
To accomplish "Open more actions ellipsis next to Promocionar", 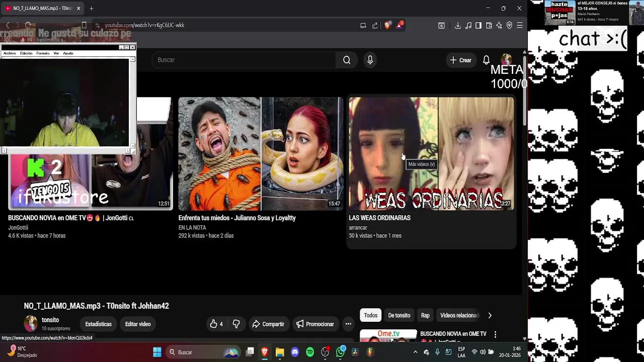I will pos(348,324).
